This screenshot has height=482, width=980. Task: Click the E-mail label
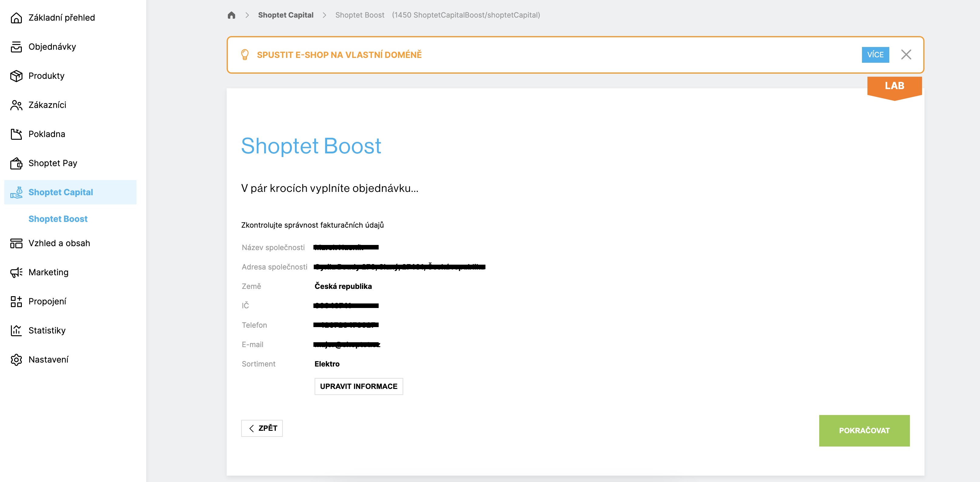[252, 344]
